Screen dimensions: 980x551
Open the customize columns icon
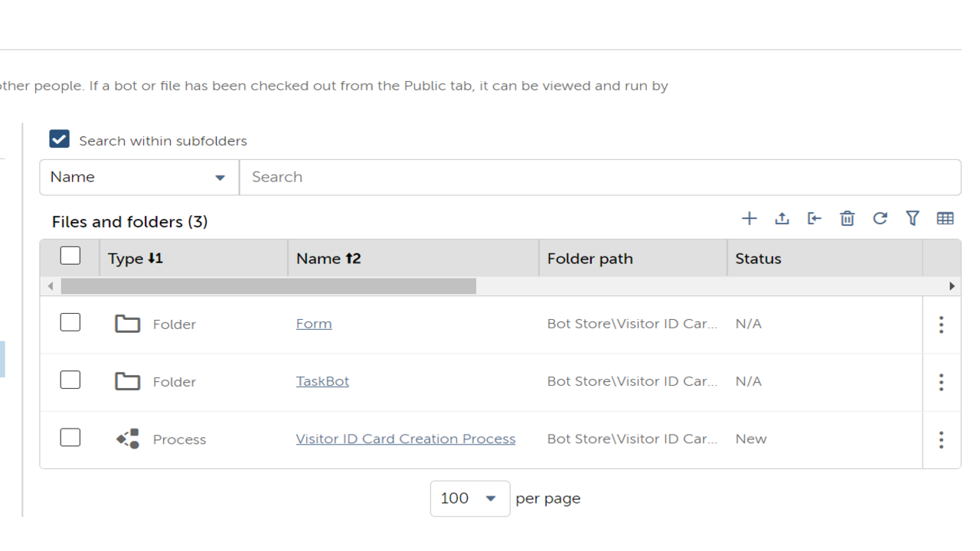(945, 219)
